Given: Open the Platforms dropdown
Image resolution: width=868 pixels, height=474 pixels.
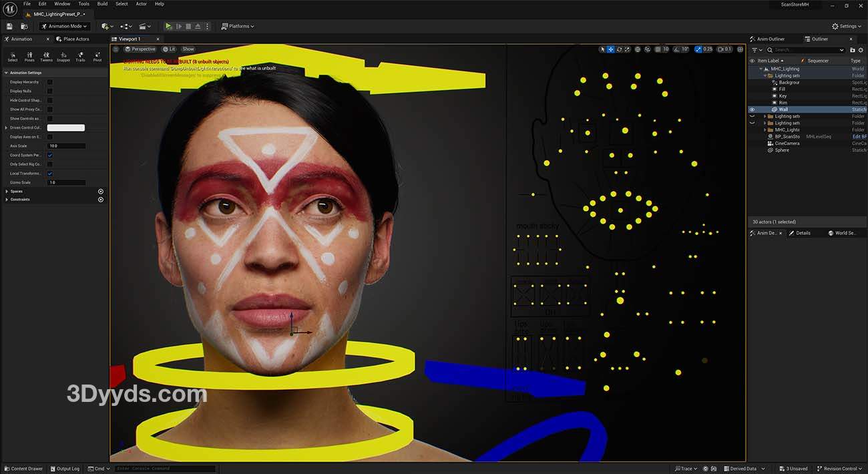Looking at the screenshot, I should tap(238, 26).
